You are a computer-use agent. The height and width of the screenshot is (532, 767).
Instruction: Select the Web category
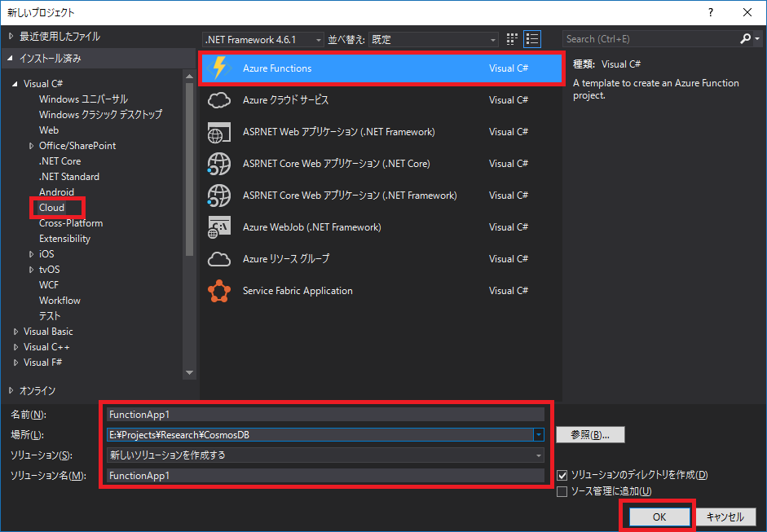point(49,130)
